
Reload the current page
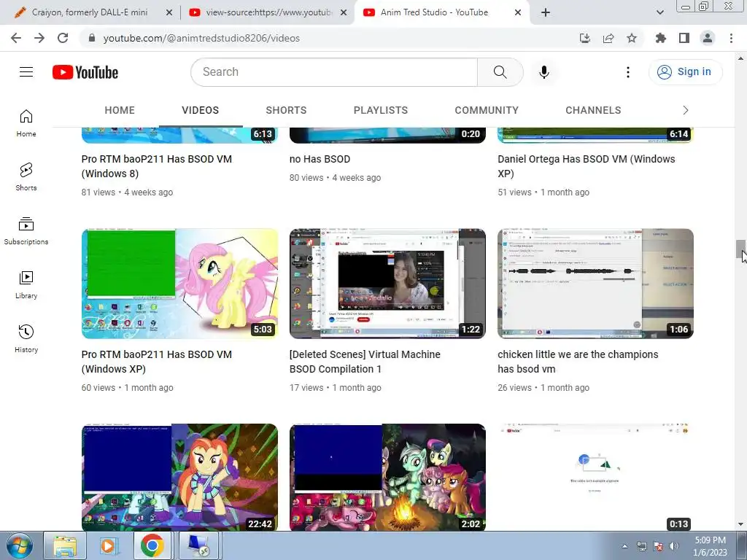point(63,38)
